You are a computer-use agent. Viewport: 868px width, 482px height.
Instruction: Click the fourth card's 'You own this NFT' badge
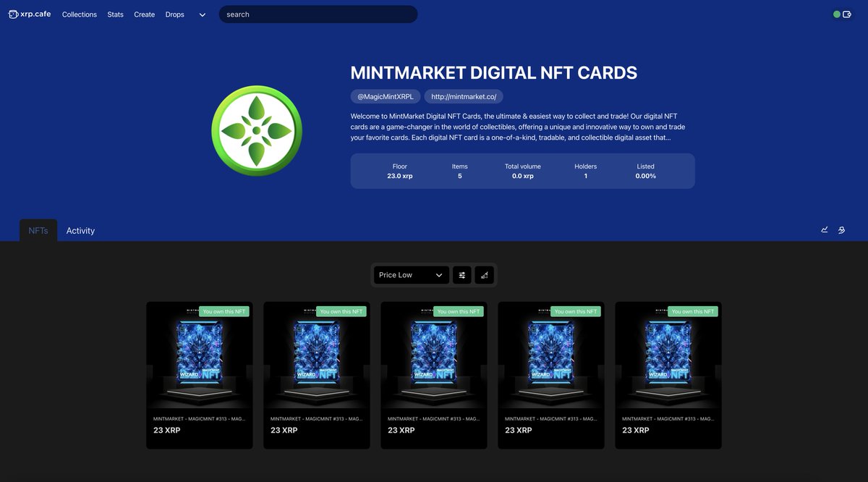576,311
